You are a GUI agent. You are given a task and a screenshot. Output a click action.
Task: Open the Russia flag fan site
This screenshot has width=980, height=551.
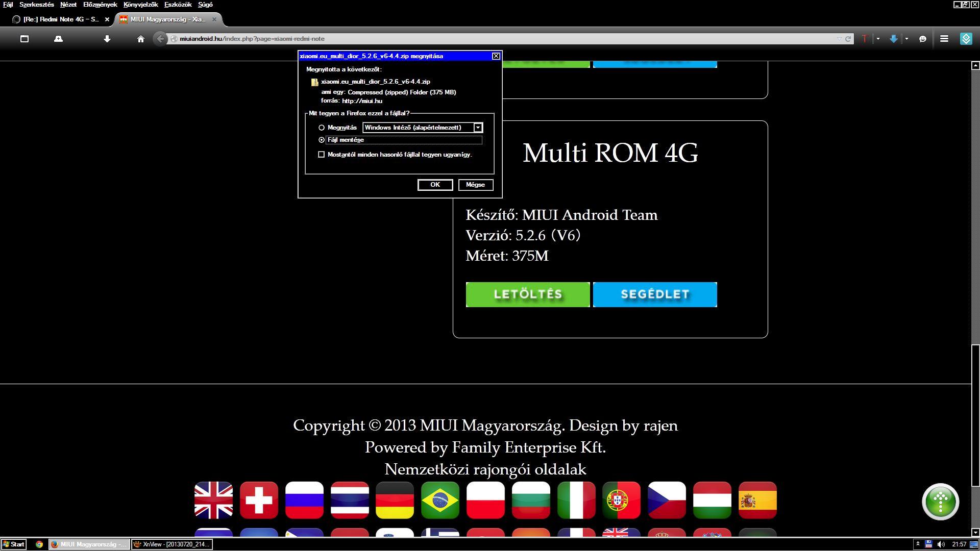[x=305, y=500]
